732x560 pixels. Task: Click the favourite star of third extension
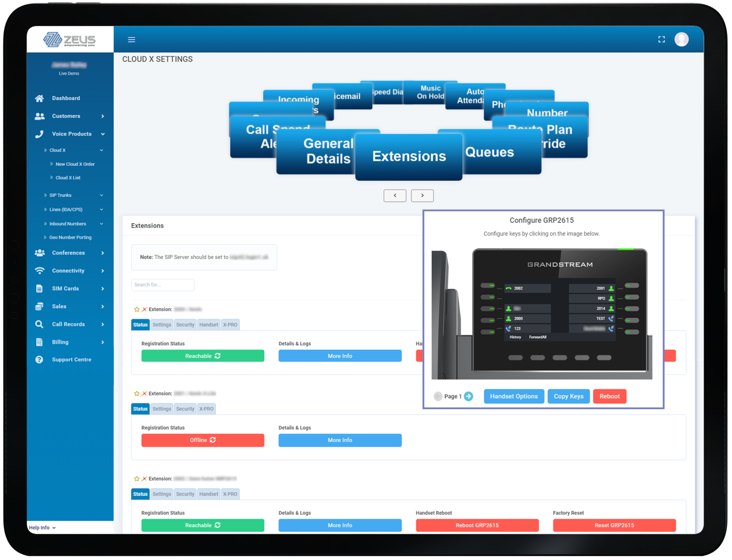136,479
